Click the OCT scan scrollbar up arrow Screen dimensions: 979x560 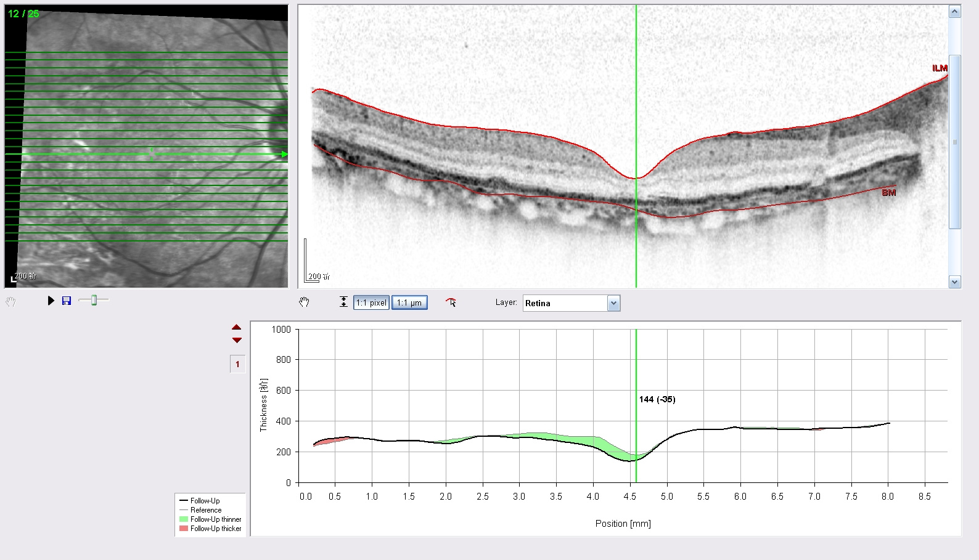pos(955,12)
